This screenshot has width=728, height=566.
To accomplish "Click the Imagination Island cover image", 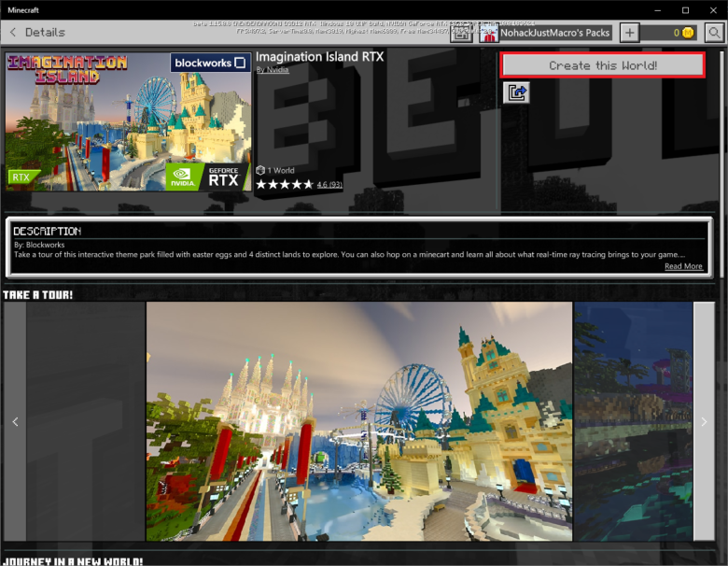I will 129,121.
